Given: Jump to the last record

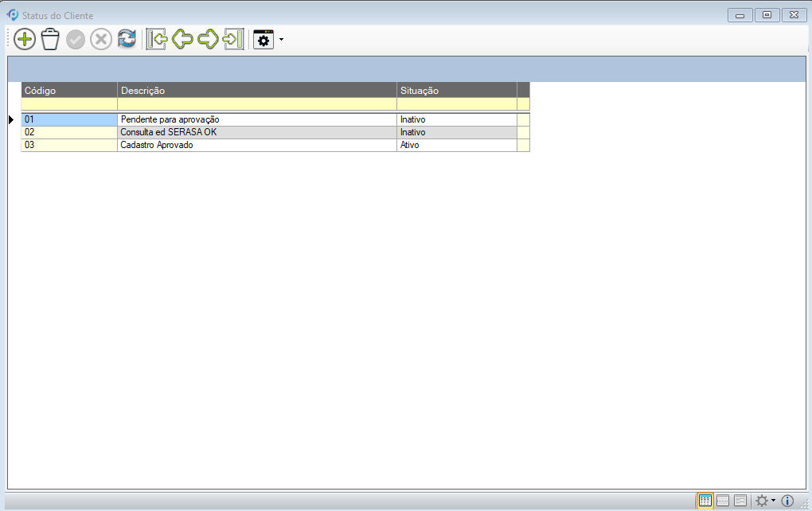Looking at the screenshot, I should pyautogui.click(x=233, y=39).
